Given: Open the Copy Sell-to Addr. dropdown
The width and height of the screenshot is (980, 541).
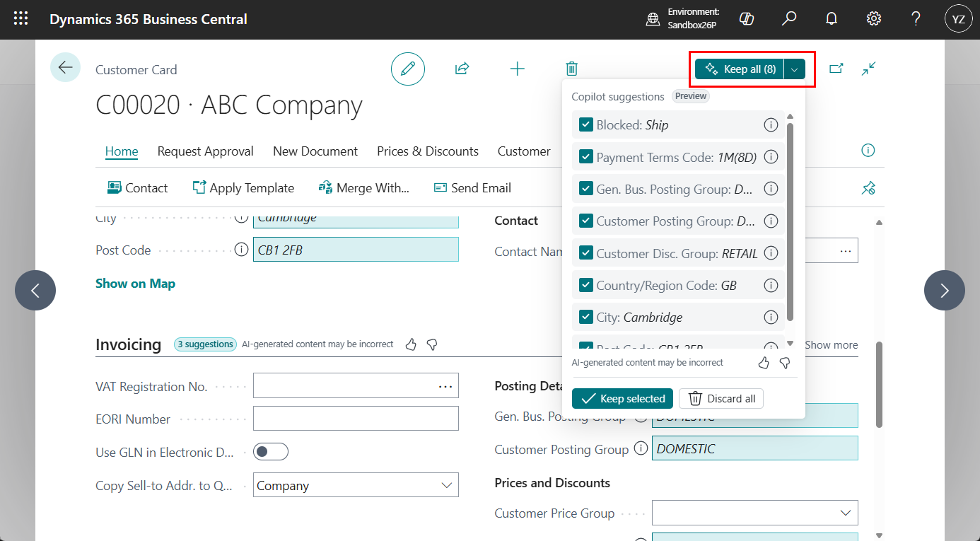Looking at the screenshot, I should [x=446, y=485].
